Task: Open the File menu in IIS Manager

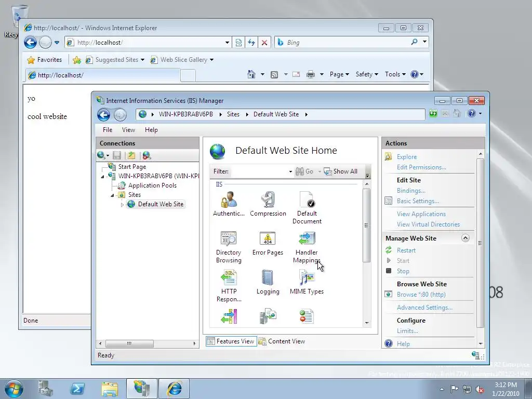Action: tap(108, 129)
